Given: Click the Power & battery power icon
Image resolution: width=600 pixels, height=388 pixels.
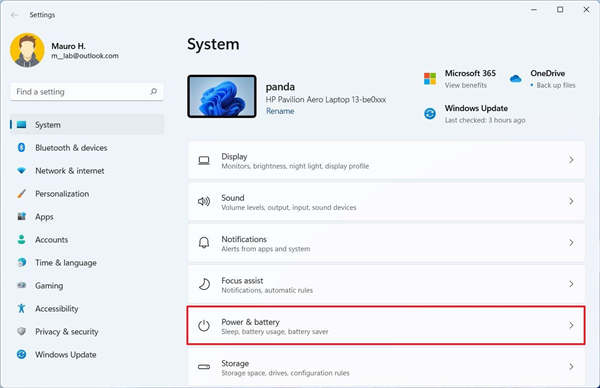Looking at the screenshot, I should point(204,326).
